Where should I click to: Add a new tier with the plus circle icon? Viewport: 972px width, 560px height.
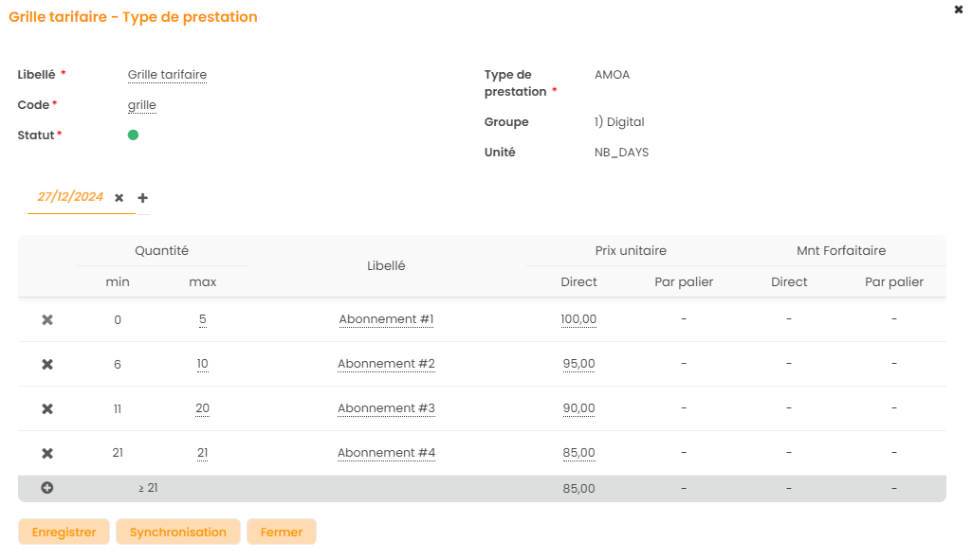click(47, 488)
